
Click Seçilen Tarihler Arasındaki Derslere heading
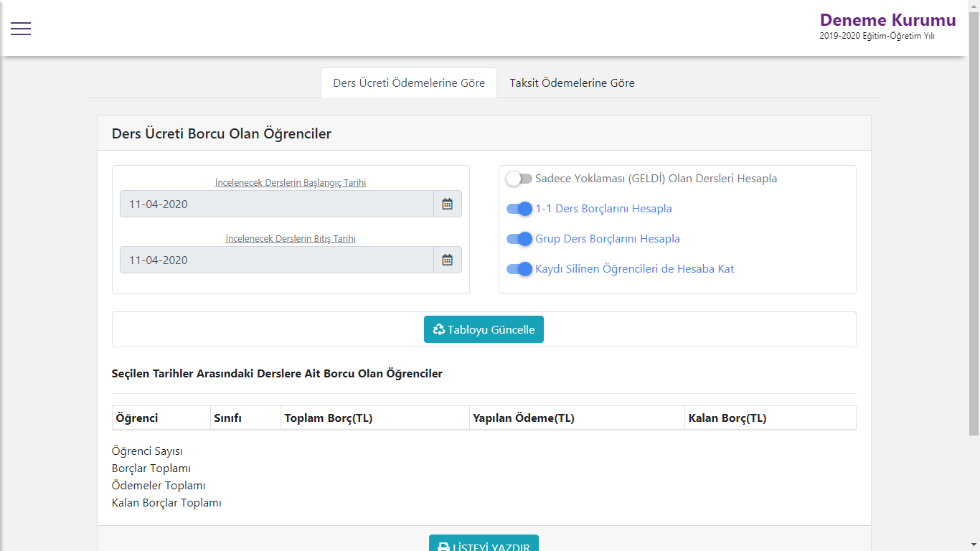[277, 374]
